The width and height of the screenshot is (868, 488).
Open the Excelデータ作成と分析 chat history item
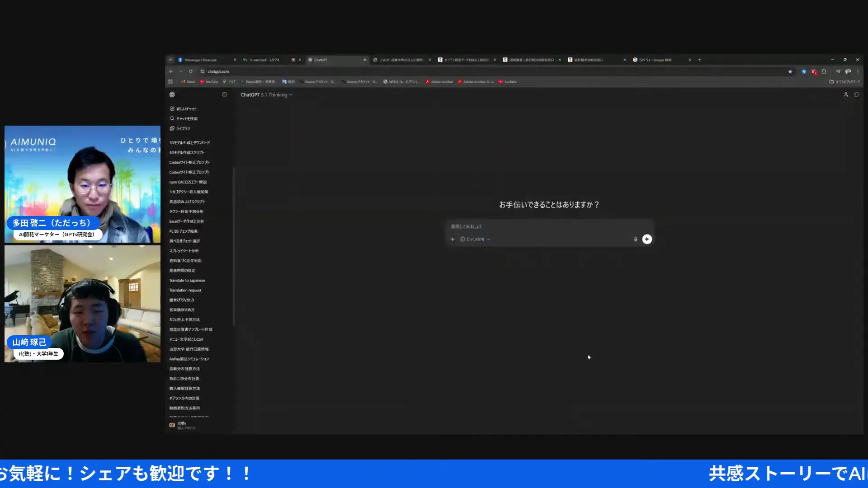pos(186,221)
